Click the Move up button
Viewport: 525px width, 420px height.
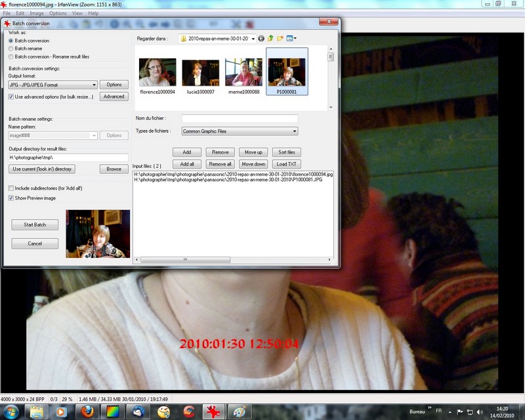click(253, 152)
